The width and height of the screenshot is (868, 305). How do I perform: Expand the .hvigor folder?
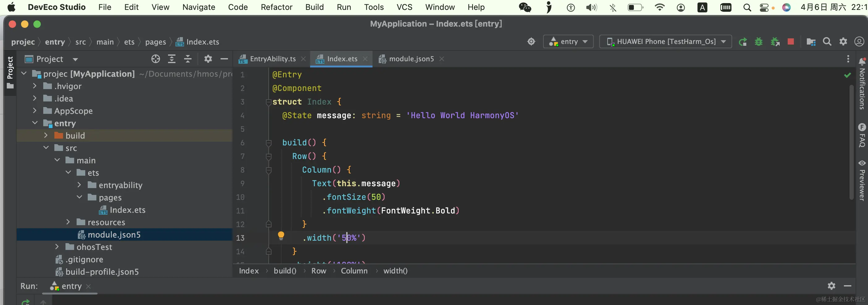click(x=35, y=86)
